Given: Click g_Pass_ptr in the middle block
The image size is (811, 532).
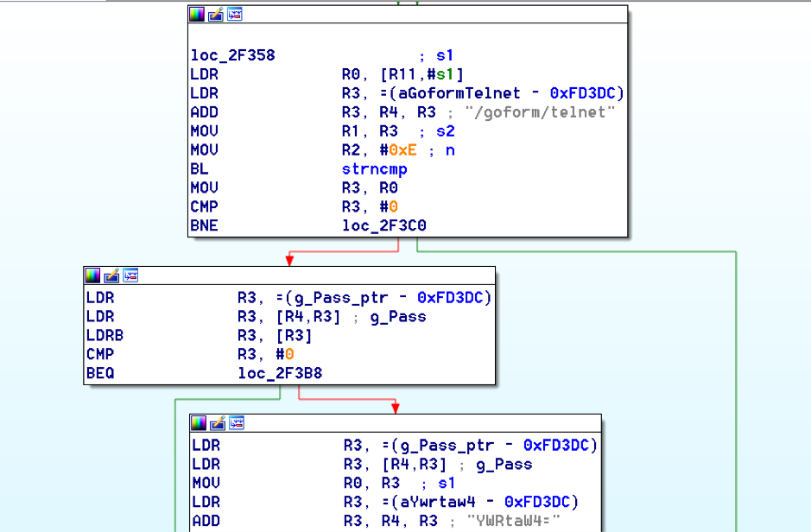Looking at the screenshot, I should click(341, 298).
